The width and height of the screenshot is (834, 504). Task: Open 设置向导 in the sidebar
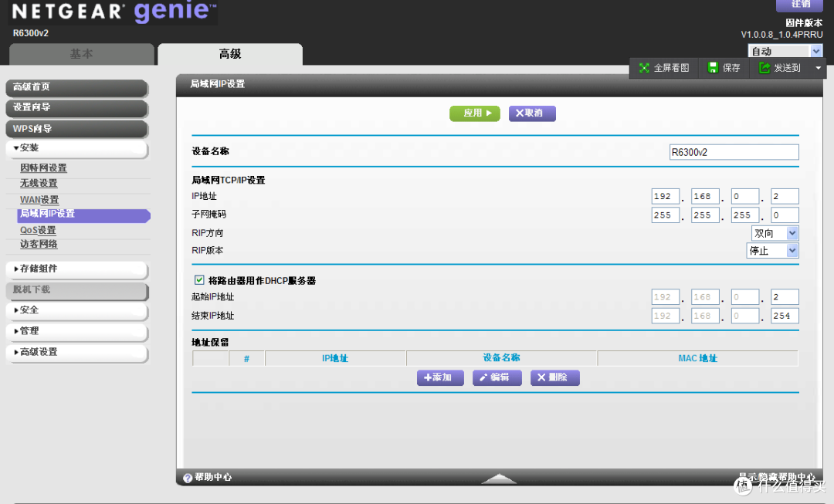tap(77, 108)
